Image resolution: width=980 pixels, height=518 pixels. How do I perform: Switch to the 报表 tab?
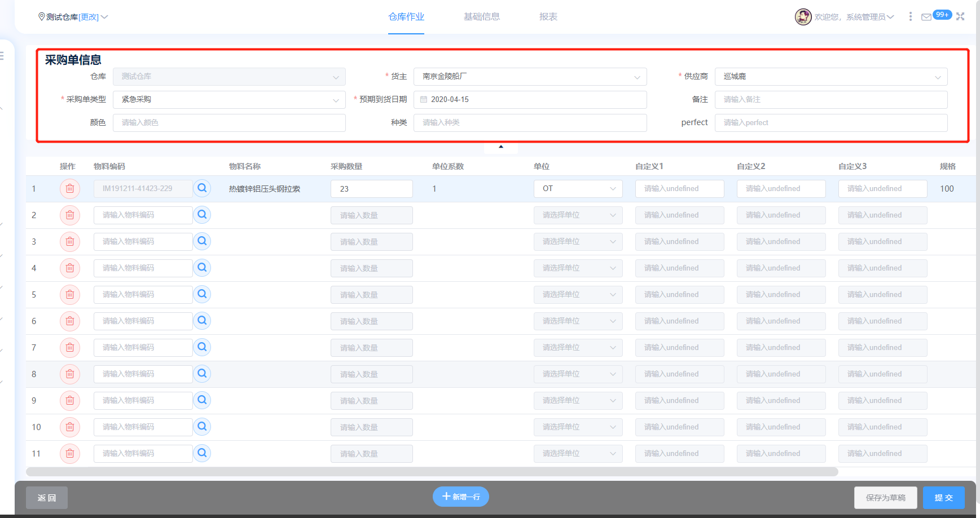click(x=548, y=17)
